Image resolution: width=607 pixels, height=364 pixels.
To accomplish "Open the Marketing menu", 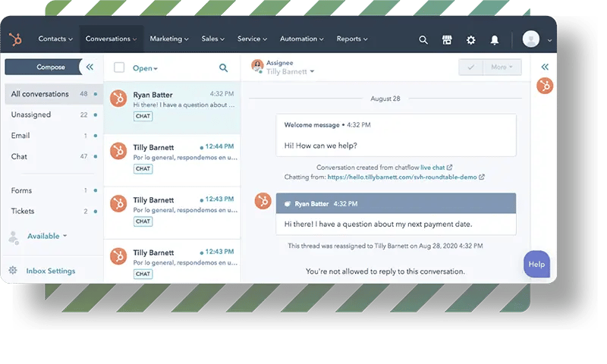I will pos(169,39).
